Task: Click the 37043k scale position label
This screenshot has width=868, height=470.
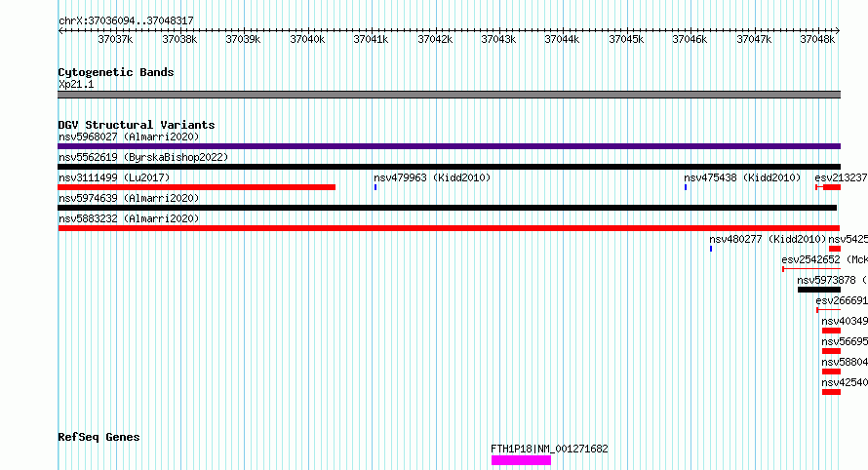Action: tap(498, 39)
